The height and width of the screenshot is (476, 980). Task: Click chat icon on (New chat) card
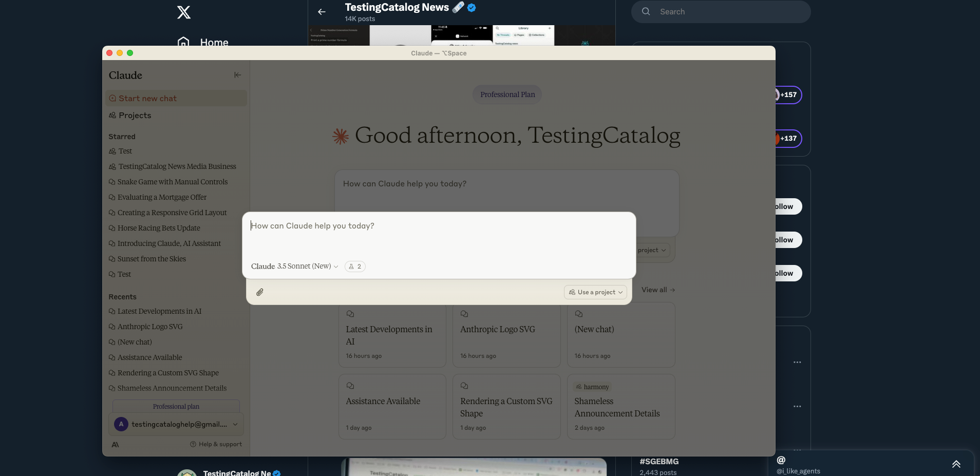(579, 314)
